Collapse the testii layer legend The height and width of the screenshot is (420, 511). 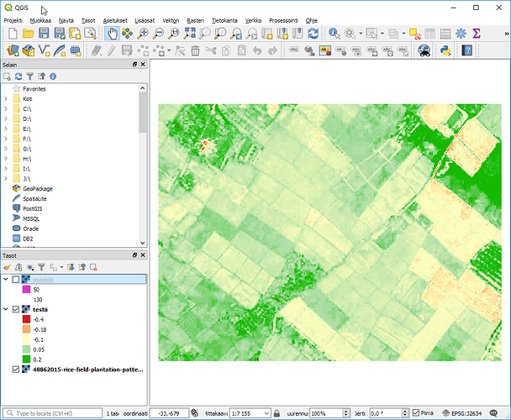[x=6, y=309]
